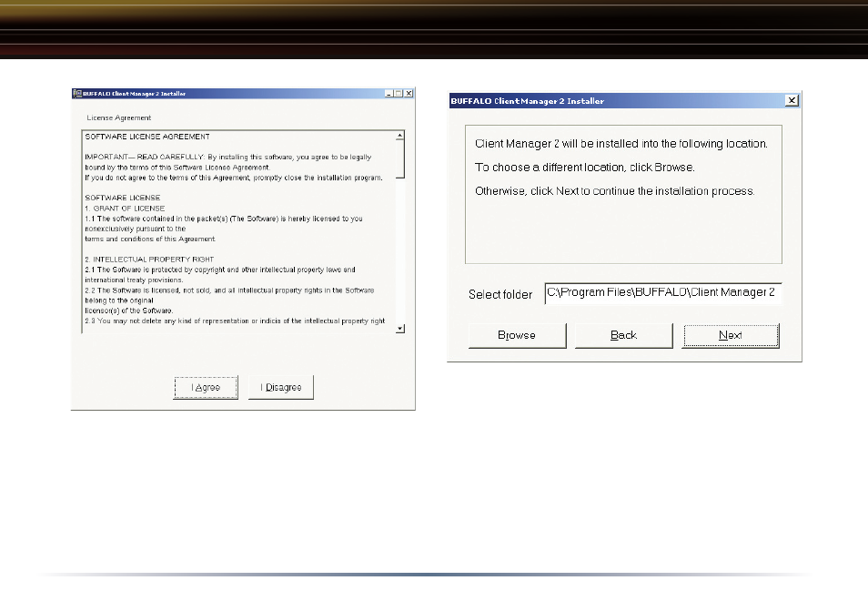This screenshot has width=868, height=601.
Task: Click the license agreement scrollbar thumb
Action: 400,159
